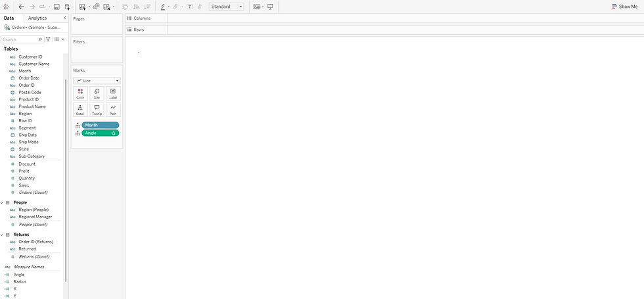Open the Clear Sheet dropdown arrow
This screenshot has height=299, width=644.
point(114,7)
